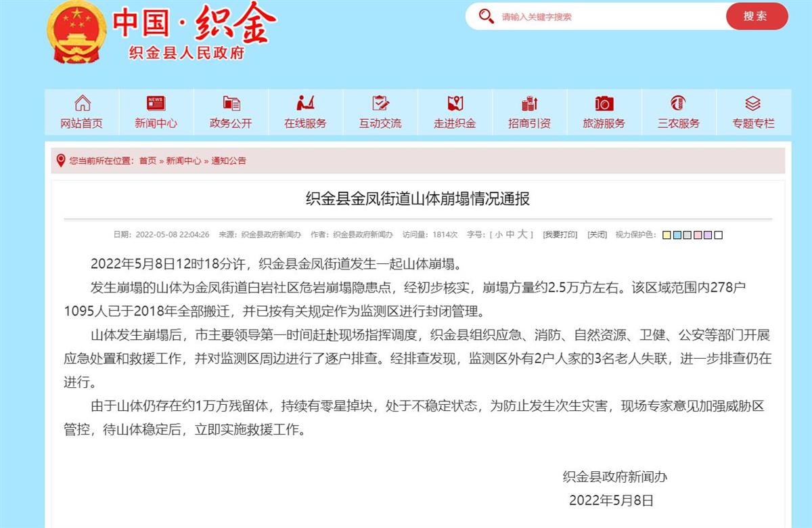The height and width of the screenshot is (528, 812).
Task: Select the white eye-protection color swatch
Action: pos(719,235)
